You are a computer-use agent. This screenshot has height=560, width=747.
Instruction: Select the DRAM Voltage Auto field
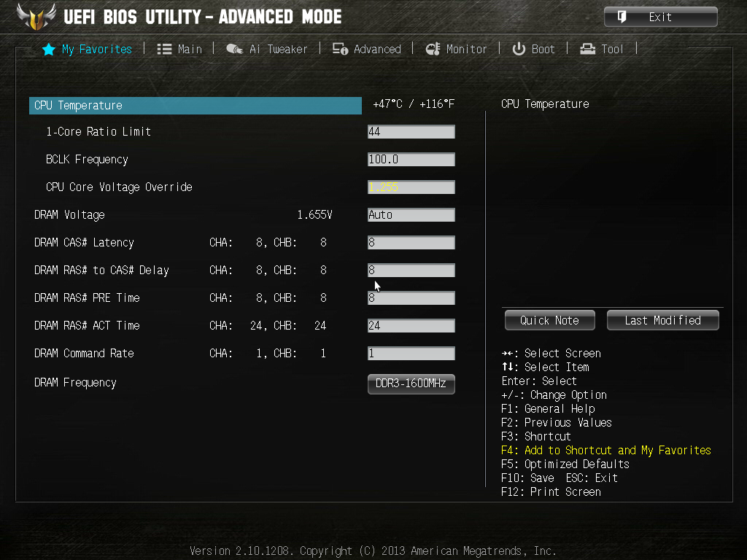(411, 215)
